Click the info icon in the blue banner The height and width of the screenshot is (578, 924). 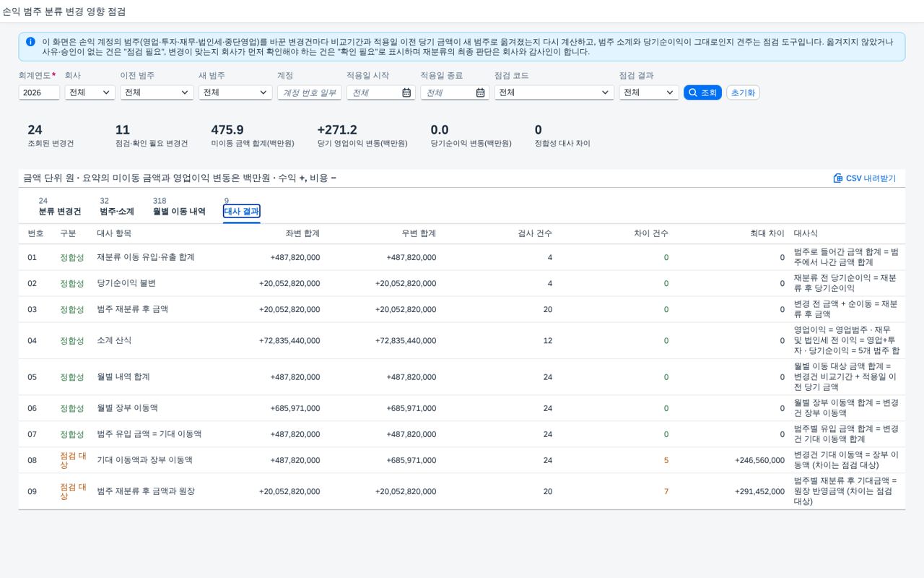pos(30,42)
